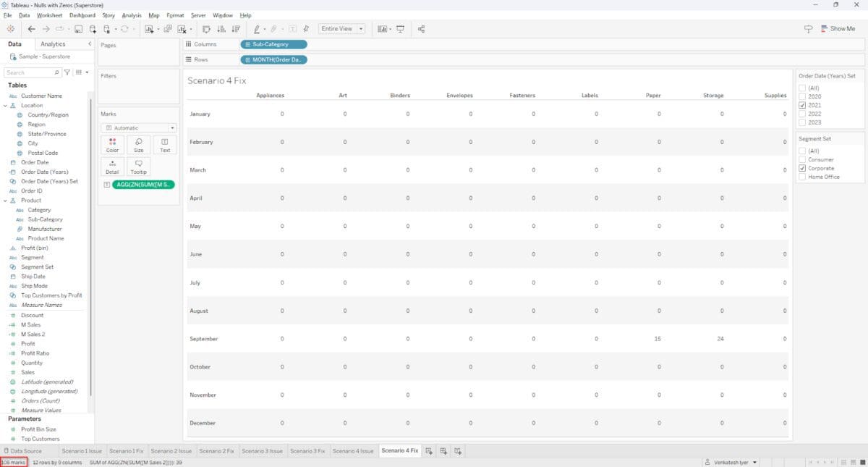Share workbook with others icon
The image size is (868, 467).
point(421,29)
